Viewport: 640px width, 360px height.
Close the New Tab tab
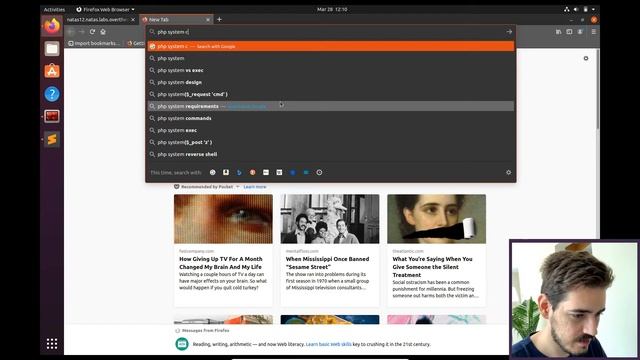point(208,20)
